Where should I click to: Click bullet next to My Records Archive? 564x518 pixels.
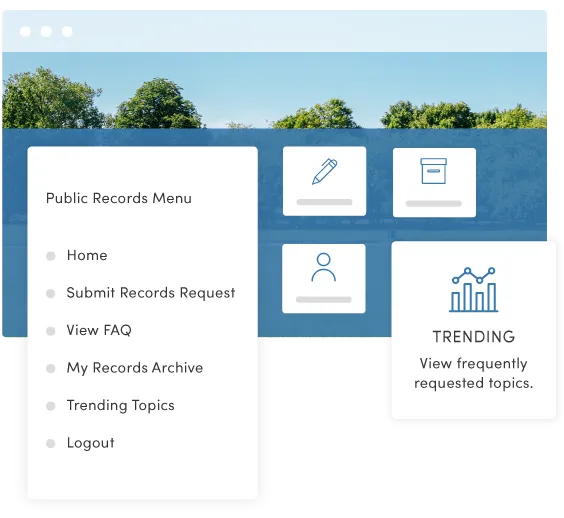pos(51,368)
